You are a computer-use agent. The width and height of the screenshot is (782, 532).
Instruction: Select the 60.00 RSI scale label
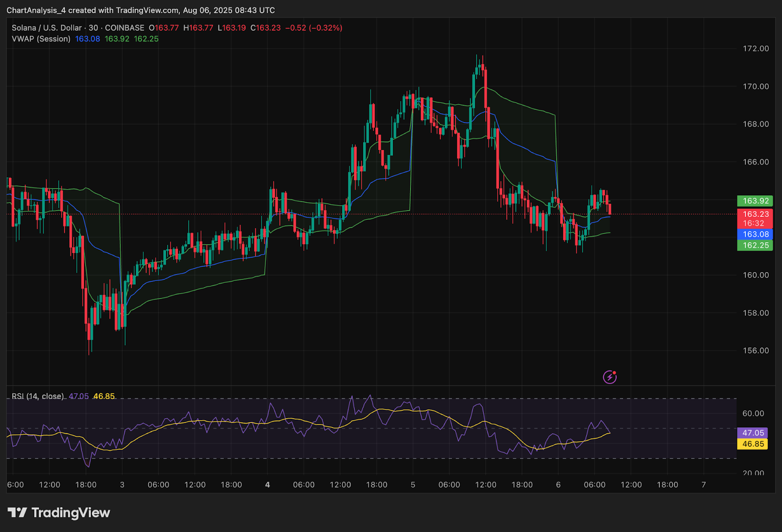tap(753, 413)
